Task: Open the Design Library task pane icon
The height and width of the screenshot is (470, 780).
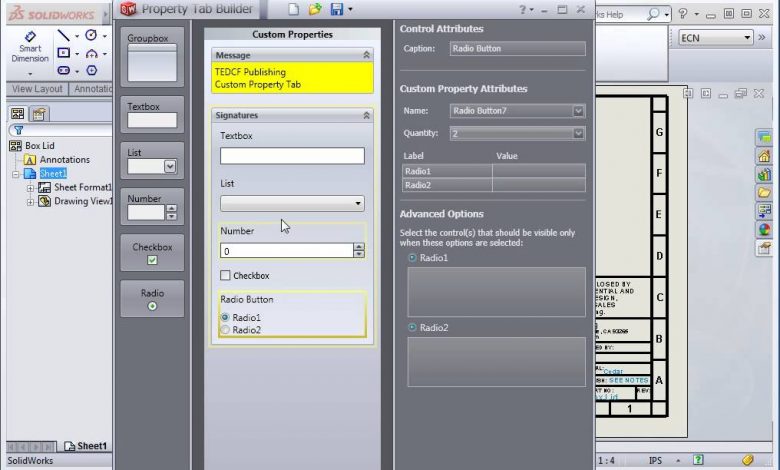Action: (764, 175)
